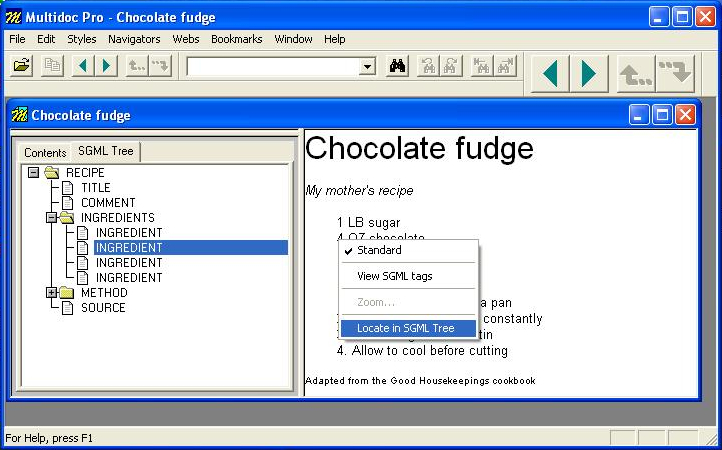Open the Styles menu
This screenshot has width=722, height=450.
click(x=82, y=39)
